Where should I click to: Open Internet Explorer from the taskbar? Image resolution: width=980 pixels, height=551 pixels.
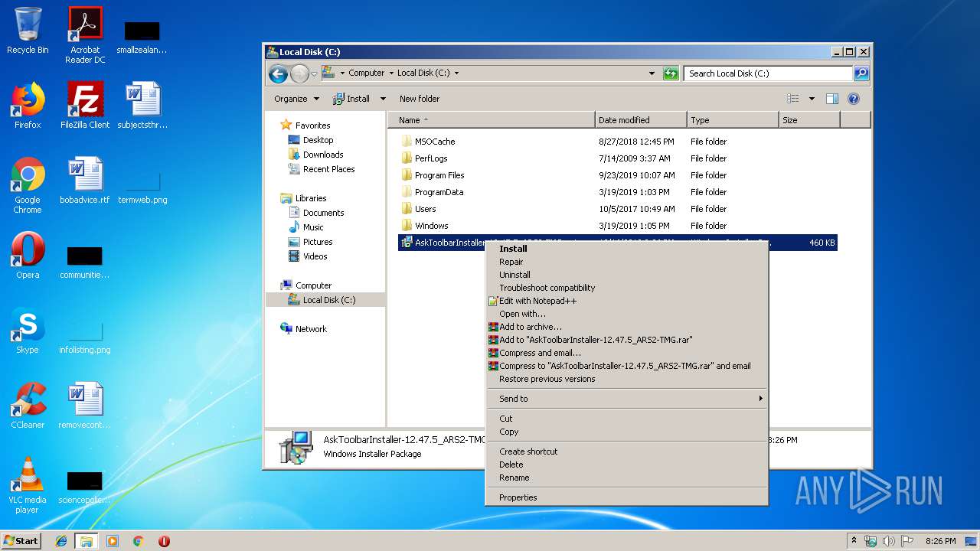(x=61, y=541)
